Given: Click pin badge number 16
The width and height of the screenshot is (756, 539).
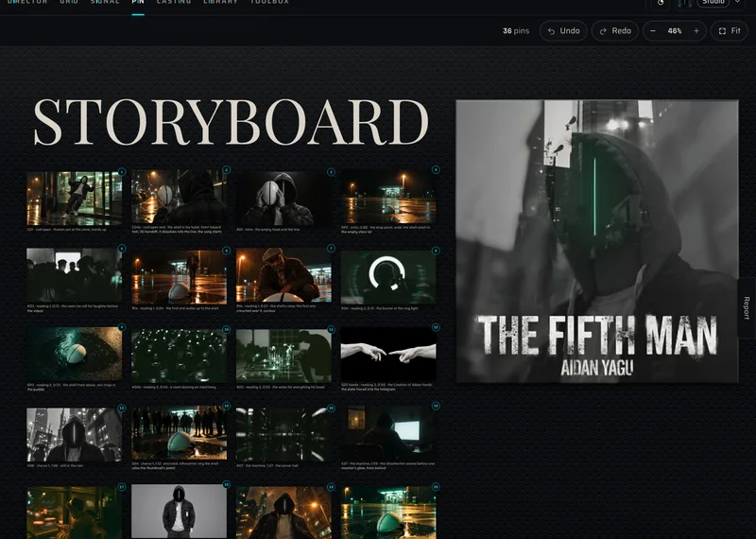Looking at the screenshot, I should 436,406.
